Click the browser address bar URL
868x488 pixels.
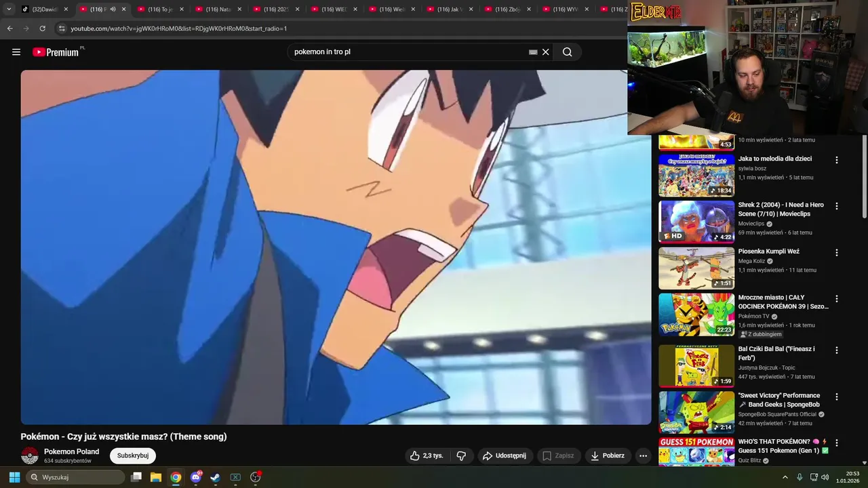179,28
